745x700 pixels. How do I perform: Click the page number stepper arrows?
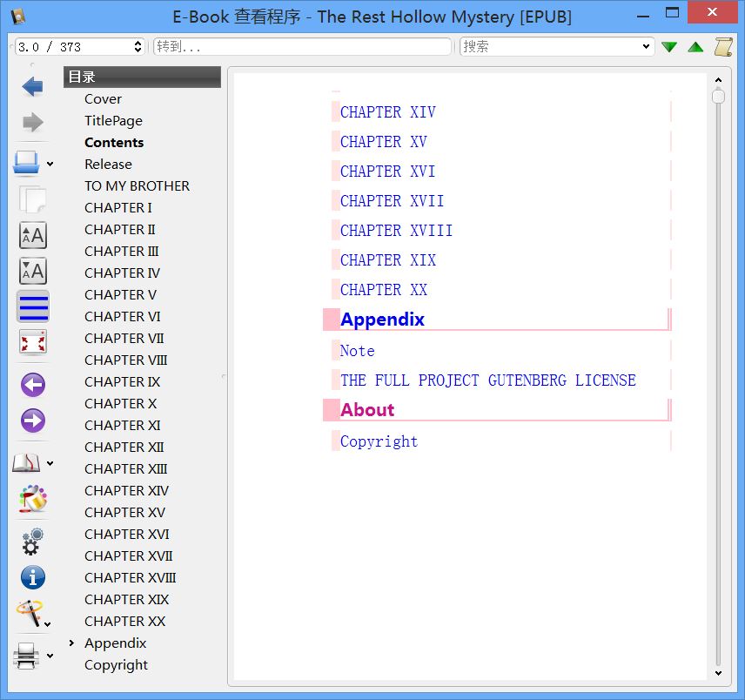click(138, 46)
